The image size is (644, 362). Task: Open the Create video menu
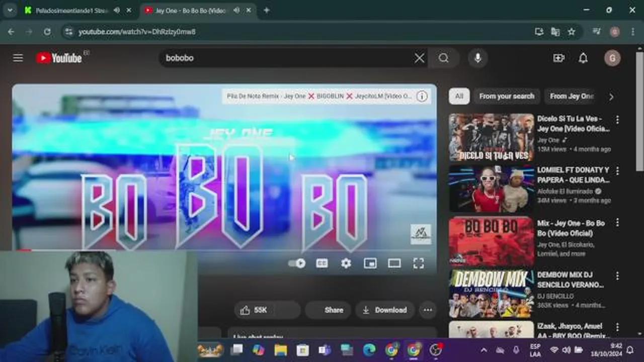(x=558, y=58)
